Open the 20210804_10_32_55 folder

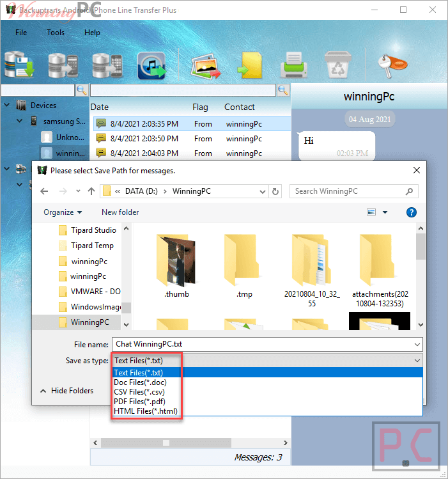(x=312, y=271)
